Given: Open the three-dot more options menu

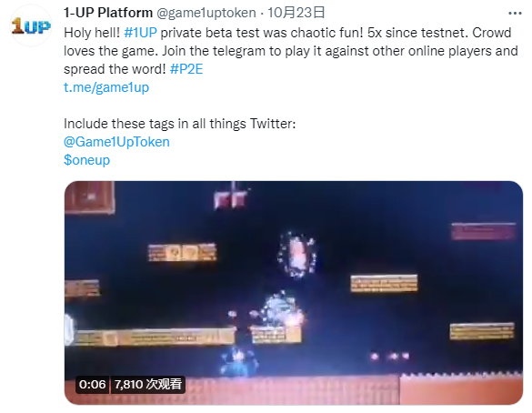Looking at the screenshot, I should tap(515, 14).
